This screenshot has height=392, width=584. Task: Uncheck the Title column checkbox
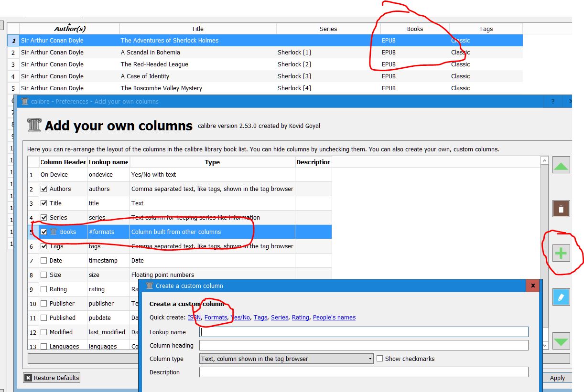pos(44,203)
